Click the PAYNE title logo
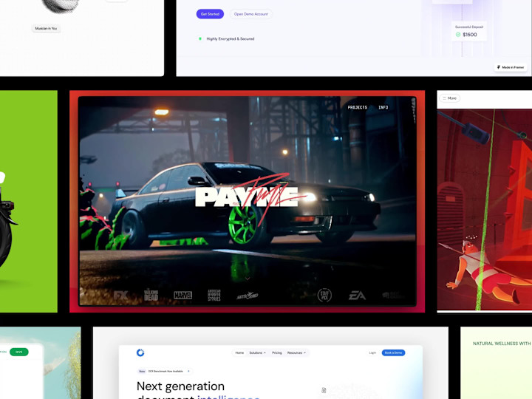532x399 pixels. [247, 197]
